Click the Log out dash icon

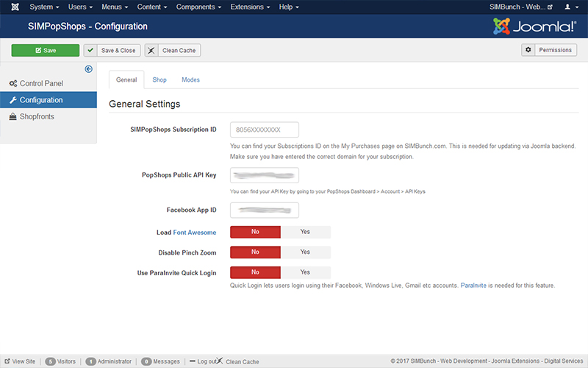pyautogui.click(x=193, y=361)
